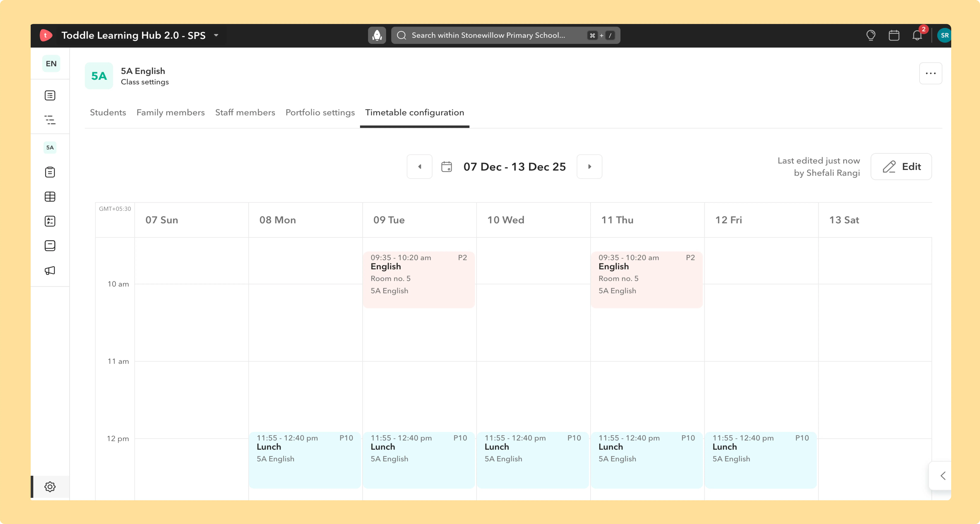This screenshot has width=980, height=524.
Task: Open the checklist assessment sidebar icon
Action: click(50, 221)
